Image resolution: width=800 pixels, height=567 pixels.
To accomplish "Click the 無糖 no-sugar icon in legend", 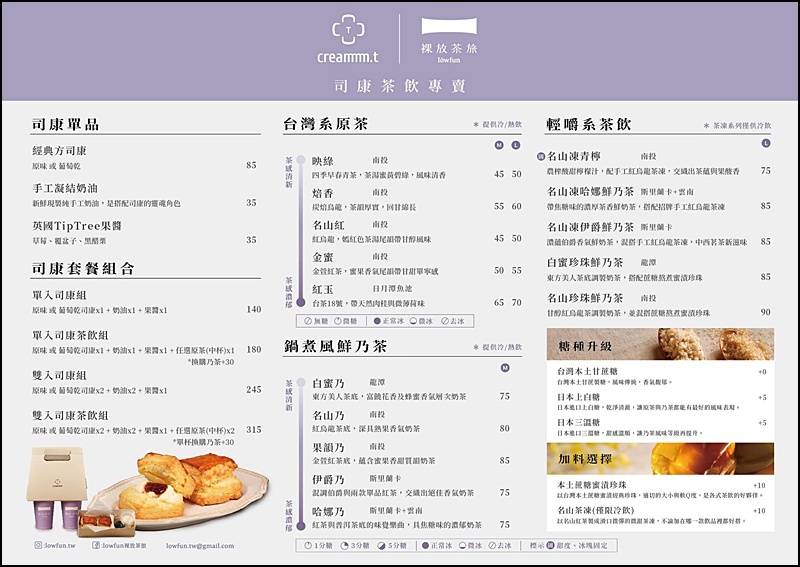I will 308,321.
